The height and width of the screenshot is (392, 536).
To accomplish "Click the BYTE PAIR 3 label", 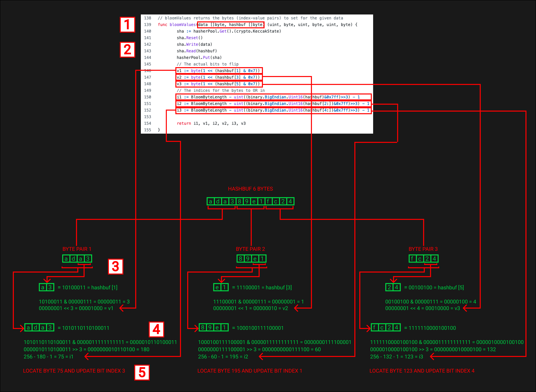I will [x=423, y=249].
